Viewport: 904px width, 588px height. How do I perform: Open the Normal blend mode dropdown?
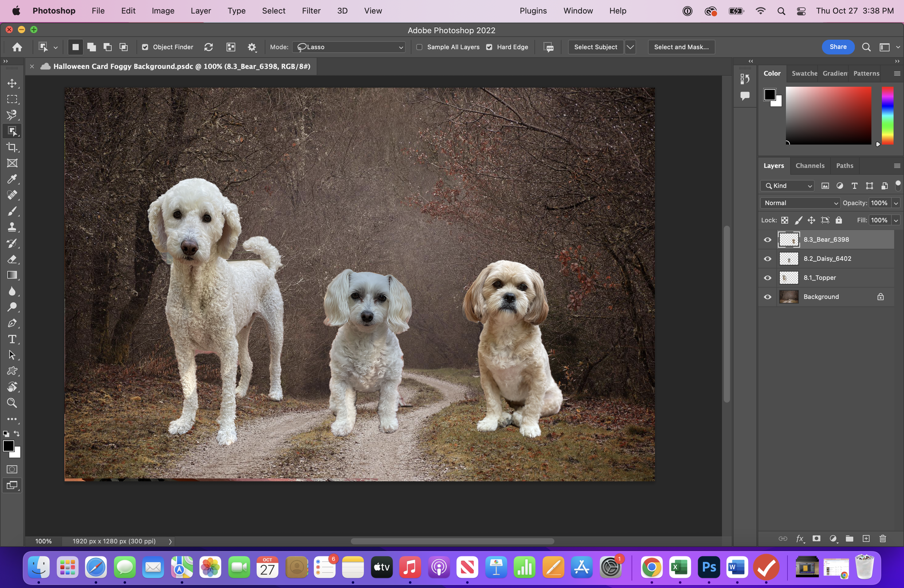(x=800, y=203)
